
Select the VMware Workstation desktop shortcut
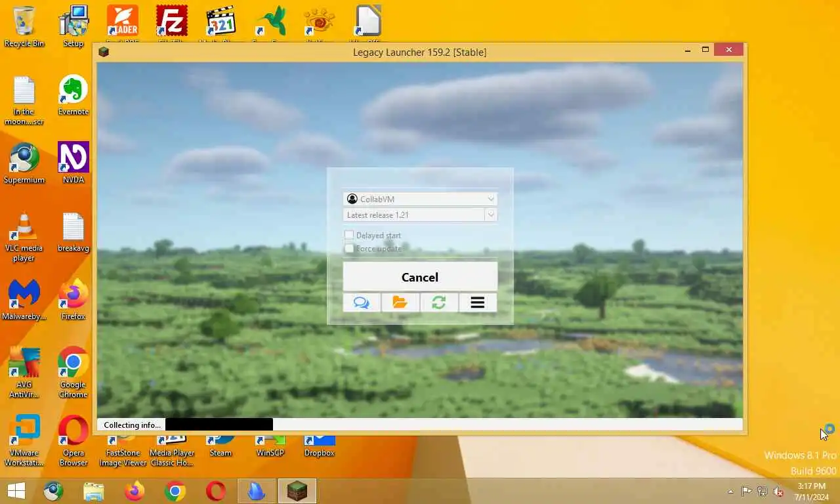pyautogui.click(x=24, y=442)
